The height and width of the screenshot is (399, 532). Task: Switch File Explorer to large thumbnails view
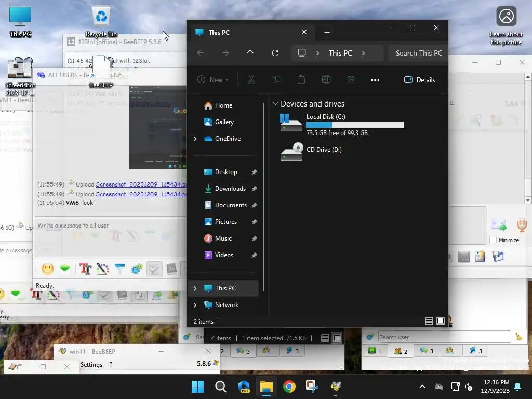[x=441, y=321]
